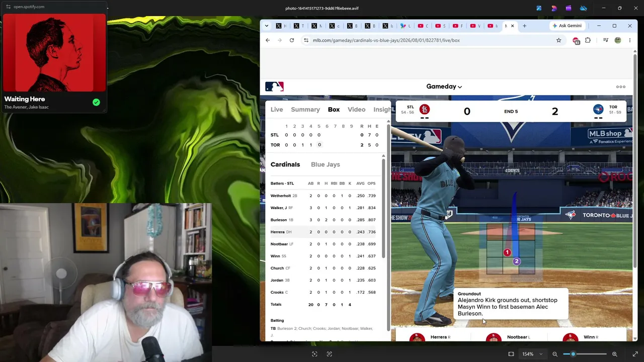Switch to the Summary tab
Screen dimensions: 644x362
pos(305,110)
